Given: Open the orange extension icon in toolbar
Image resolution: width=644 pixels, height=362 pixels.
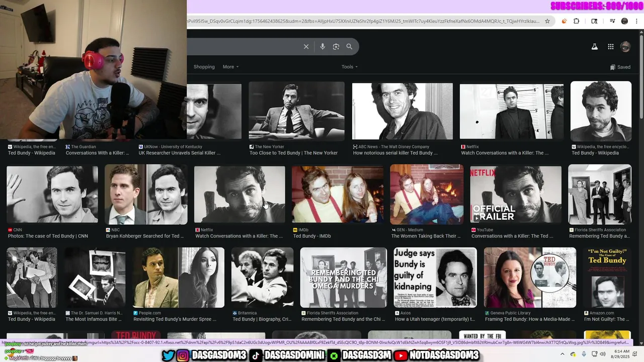Looking at the screenshot, I should tap(564, 21).
